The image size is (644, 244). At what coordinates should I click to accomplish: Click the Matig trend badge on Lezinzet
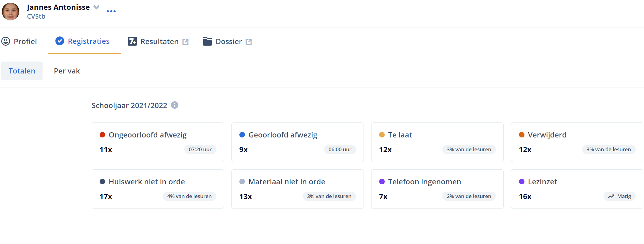(619, 196)
